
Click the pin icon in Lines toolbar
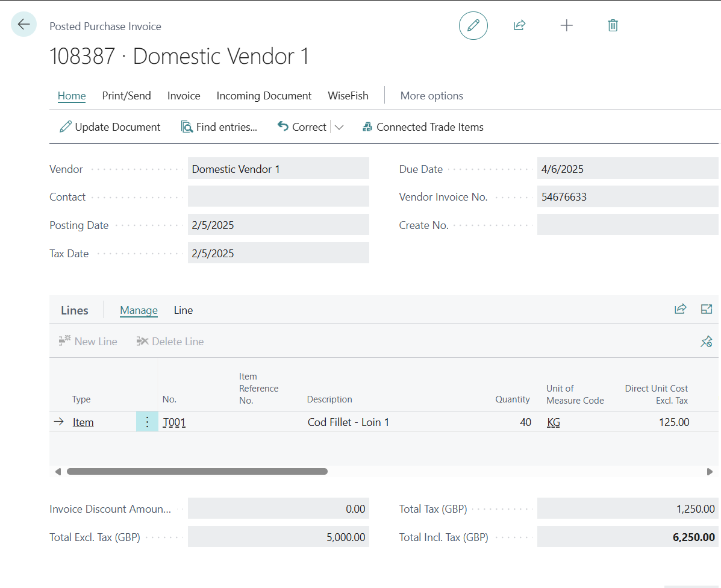[706, 342]
